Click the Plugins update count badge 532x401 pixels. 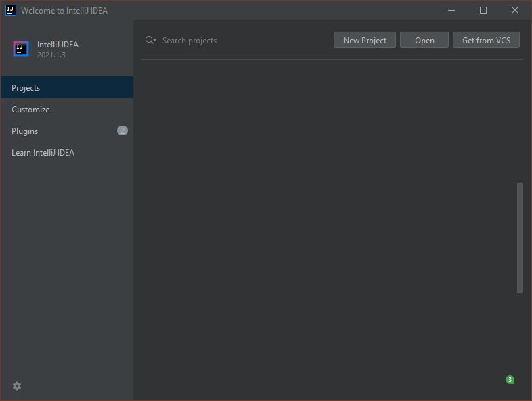coord(122,131)
